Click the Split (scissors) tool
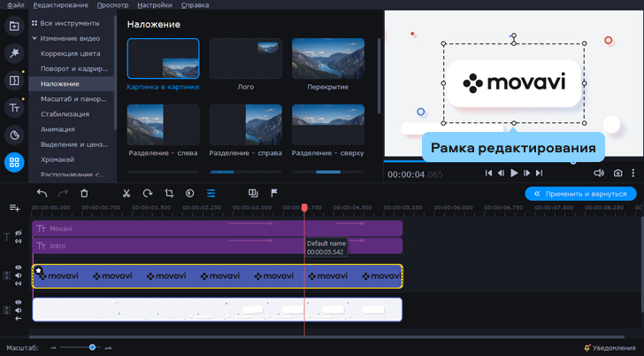 click(126, 193)
